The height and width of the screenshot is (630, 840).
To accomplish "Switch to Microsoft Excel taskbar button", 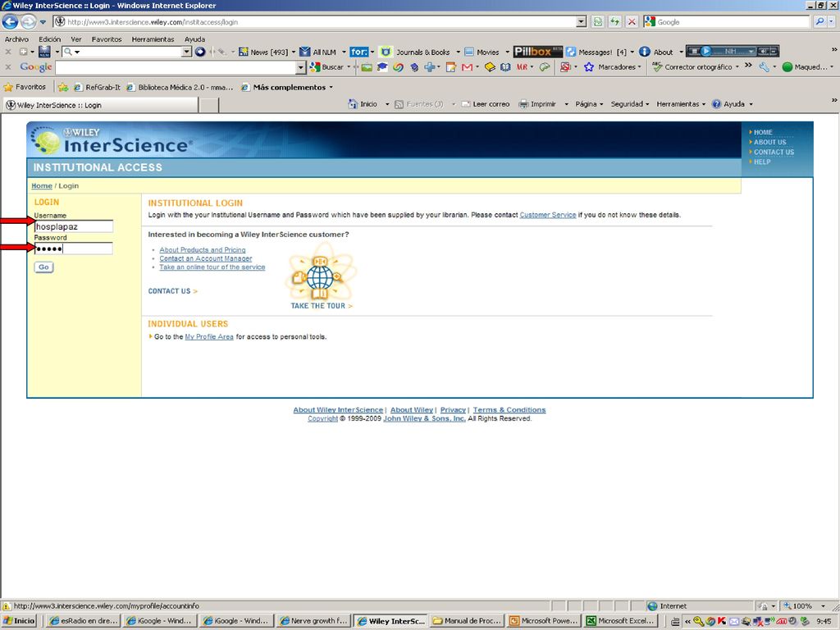I will (x=620, y=620).
